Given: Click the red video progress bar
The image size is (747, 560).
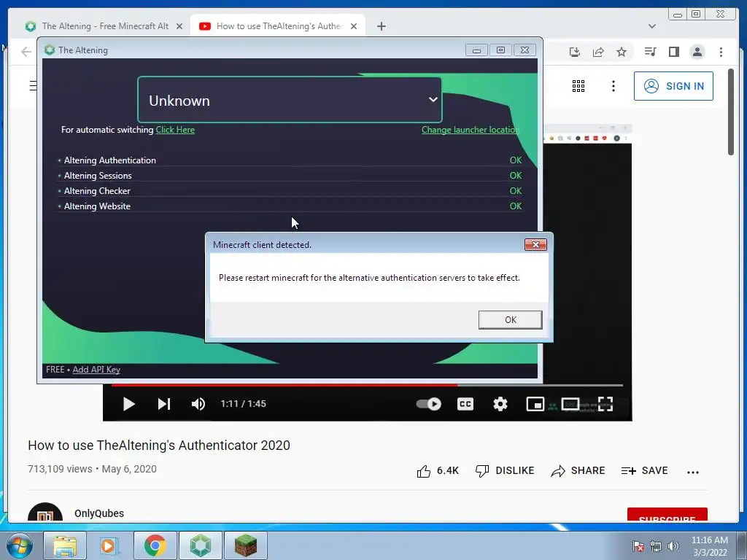Looking at the screenshot, I should click(x=368, y=385).
